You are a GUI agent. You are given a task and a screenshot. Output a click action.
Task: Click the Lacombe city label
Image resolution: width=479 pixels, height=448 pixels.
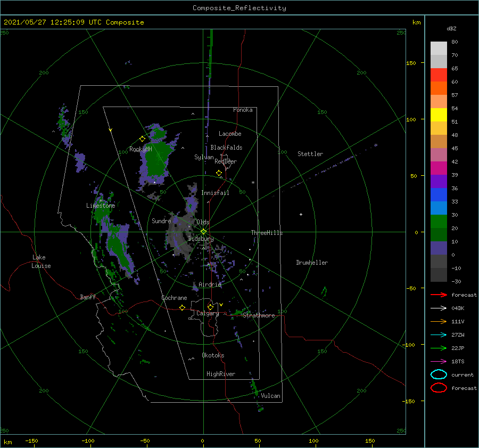click(x=230, y=134)
